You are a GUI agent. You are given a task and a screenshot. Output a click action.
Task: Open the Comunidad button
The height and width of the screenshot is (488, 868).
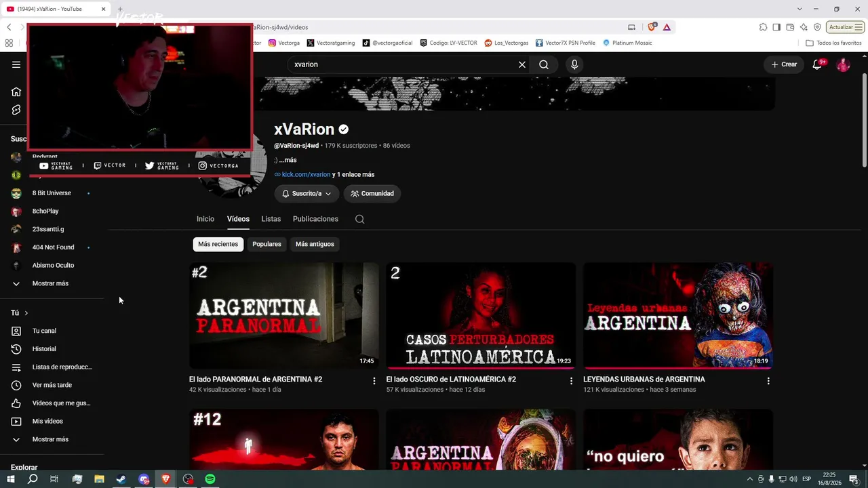[x=372, y=194]
